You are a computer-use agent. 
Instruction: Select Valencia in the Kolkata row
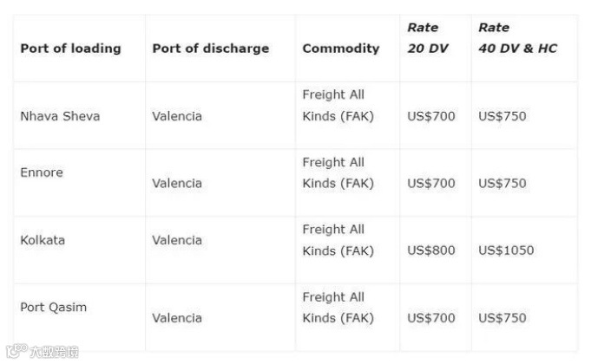[177, 240]
